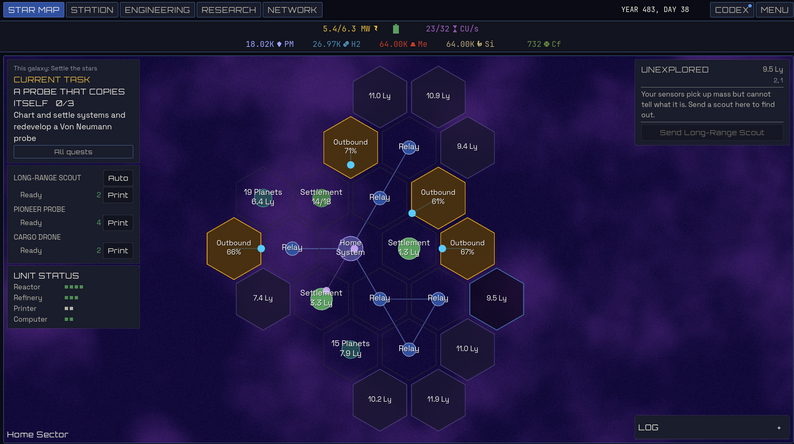Click the Printer status indicators

tap(69, 308)
